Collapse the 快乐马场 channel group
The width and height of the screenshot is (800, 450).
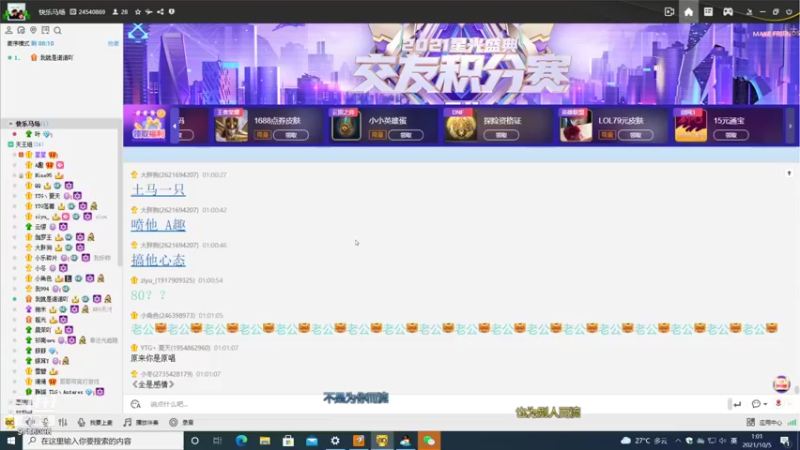10,123
